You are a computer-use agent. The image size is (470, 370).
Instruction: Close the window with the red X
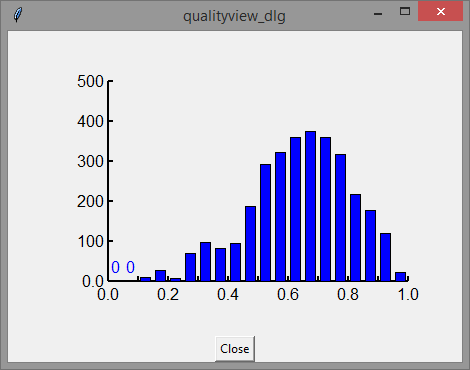coord(441,12)
